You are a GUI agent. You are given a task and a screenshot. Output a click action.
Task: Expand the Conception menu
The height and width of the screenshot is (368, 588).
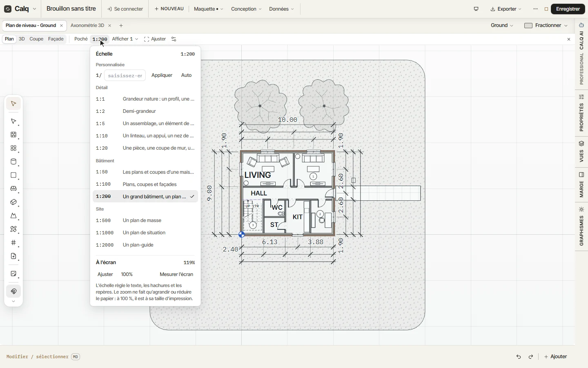pos(246,9)
